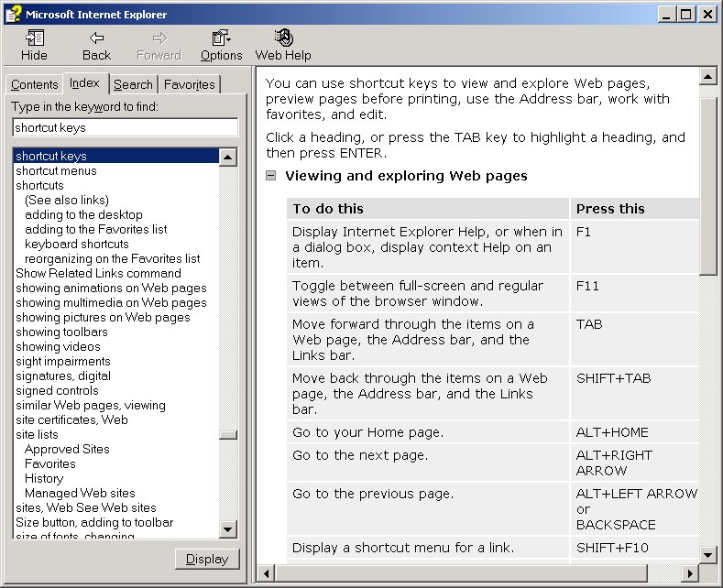Choose 'sight impairments' from index

tap(62, 361)
